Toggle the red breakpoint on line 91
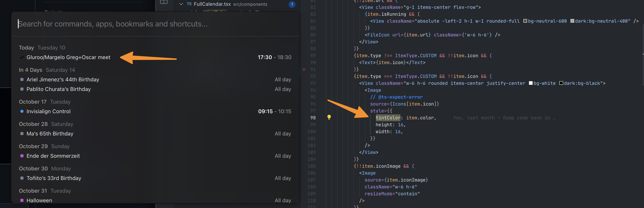 point(304,70)
